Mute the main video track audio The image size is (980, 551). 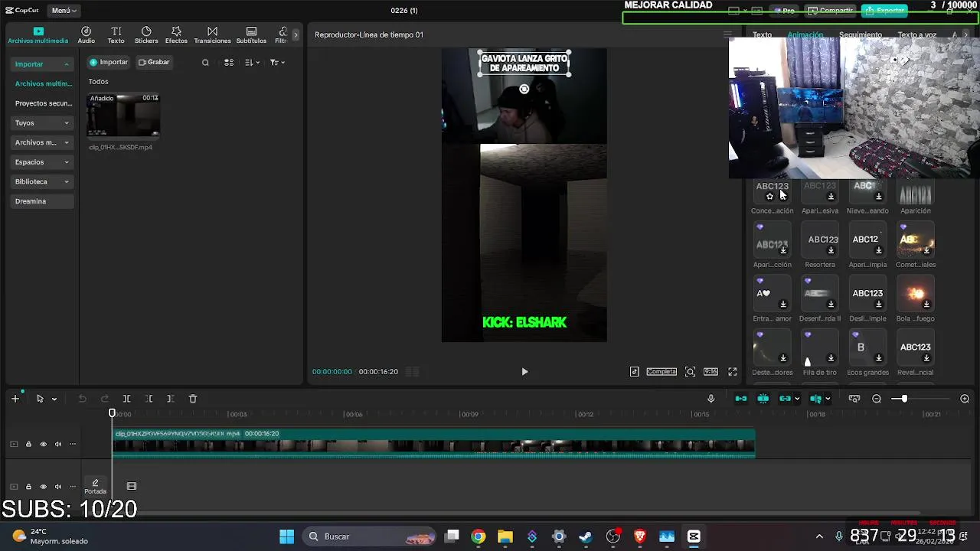[58, 445]
